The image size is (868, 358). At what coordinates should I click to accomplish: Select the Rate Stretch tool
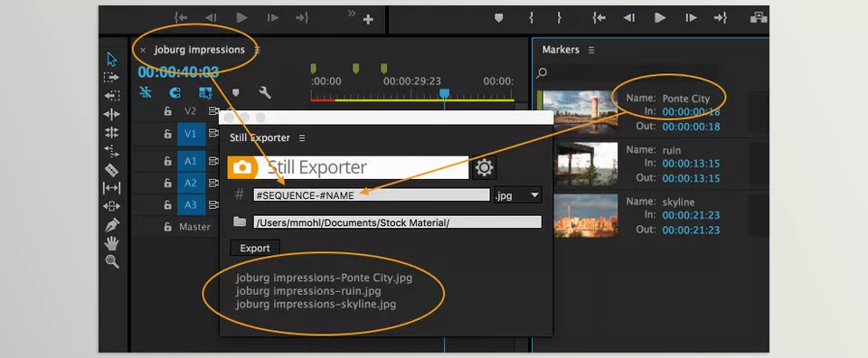click(111, 151)
